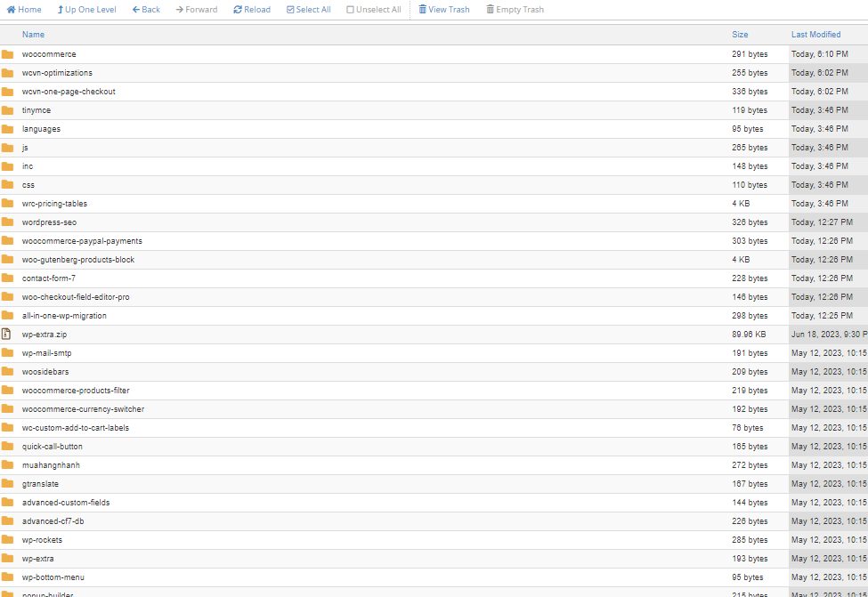
Task: Select the woocommerce-paypal-payments folder
Action: click(x=82, y=241)
